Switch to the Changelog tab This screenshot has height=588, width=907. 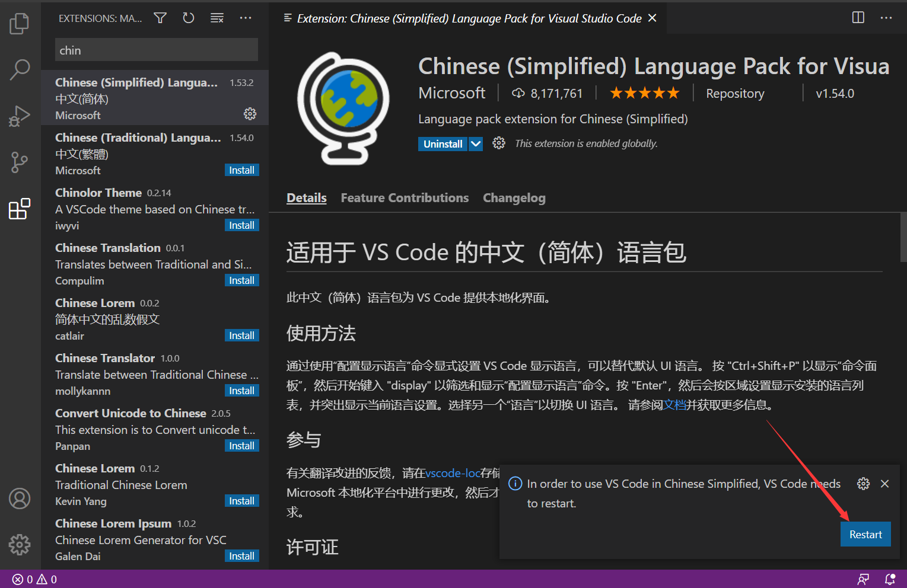click(514, 198)
